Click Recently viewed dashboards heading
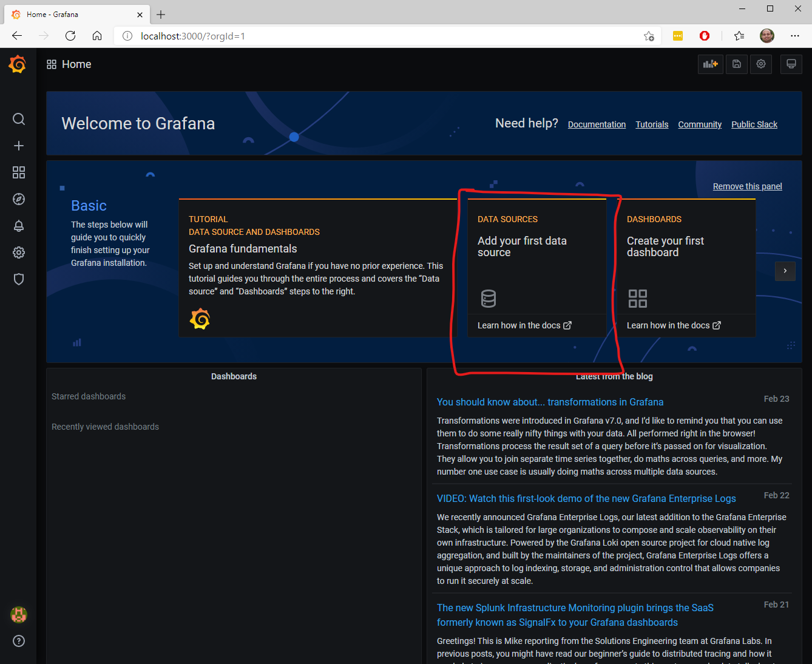Image resolution: width=812 pixels, height=664 pixels. pyautogui.click(x=105, y=427)
